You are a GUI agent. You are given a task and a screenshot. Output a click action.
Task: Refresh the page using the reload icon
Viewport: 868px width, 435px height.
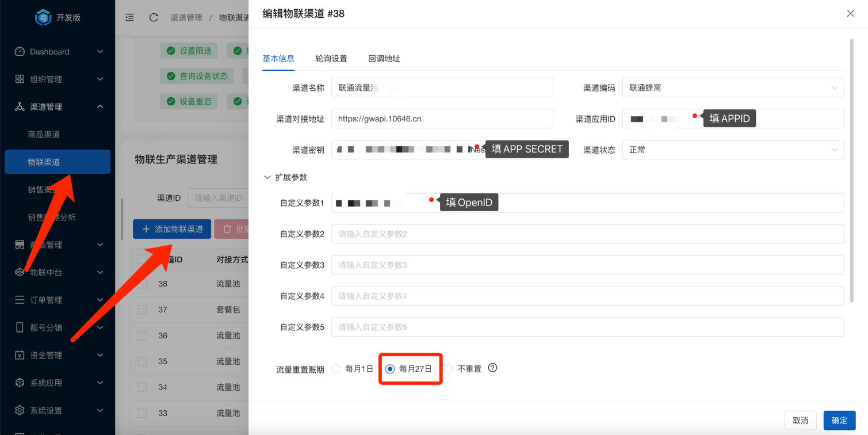click(x=153, y=17)
